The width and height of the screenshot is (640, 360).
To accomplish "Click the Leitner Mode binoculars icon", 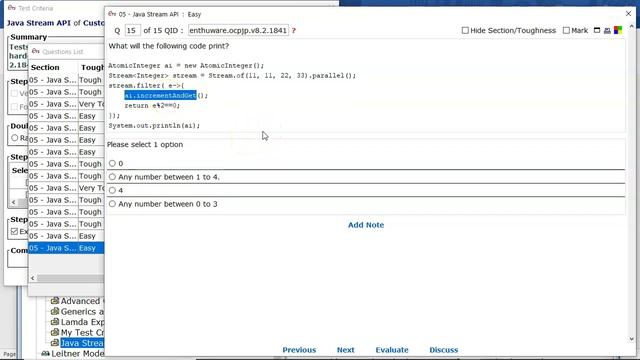I will coord(45,353).
